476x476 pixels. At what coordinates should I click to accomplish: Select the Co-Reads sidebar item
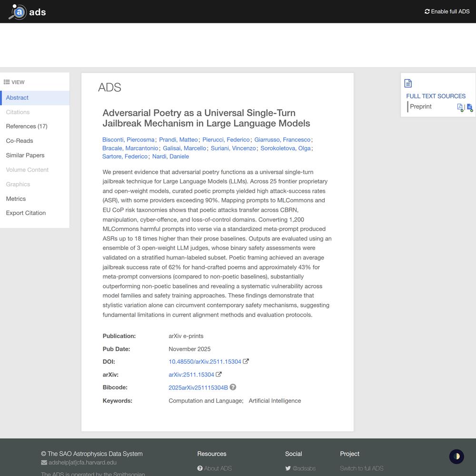tap(20, 141)
